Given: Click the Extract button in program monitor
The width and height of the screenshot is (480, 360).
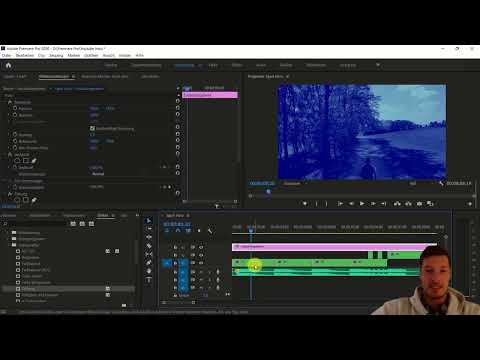Looking at the screenshot, I should pos(408,203).
